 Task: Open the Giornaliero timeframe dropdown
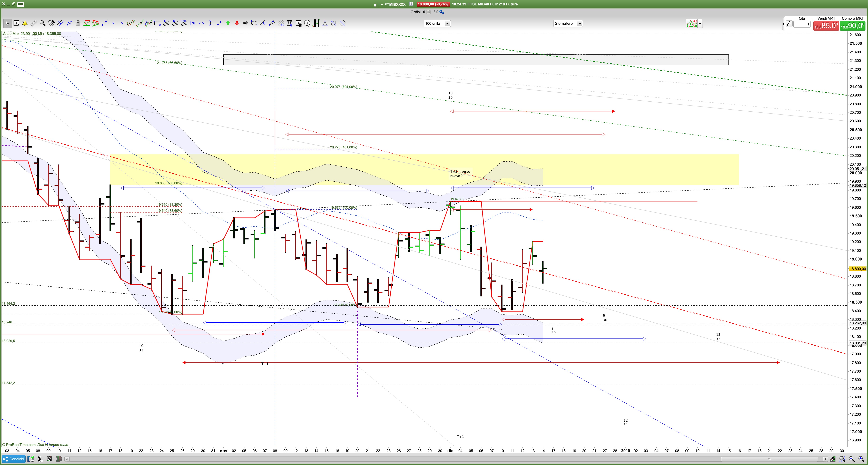coord(568,24)
